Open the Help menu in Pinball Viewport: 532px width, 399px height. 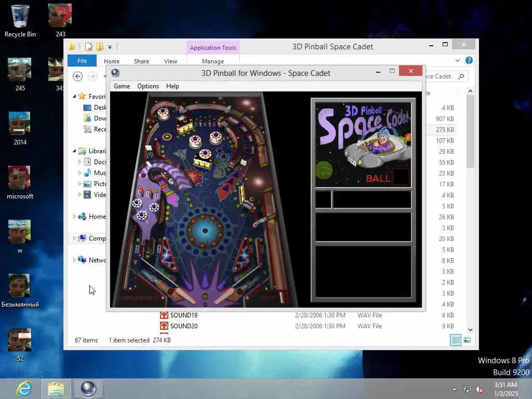[172, 86]
